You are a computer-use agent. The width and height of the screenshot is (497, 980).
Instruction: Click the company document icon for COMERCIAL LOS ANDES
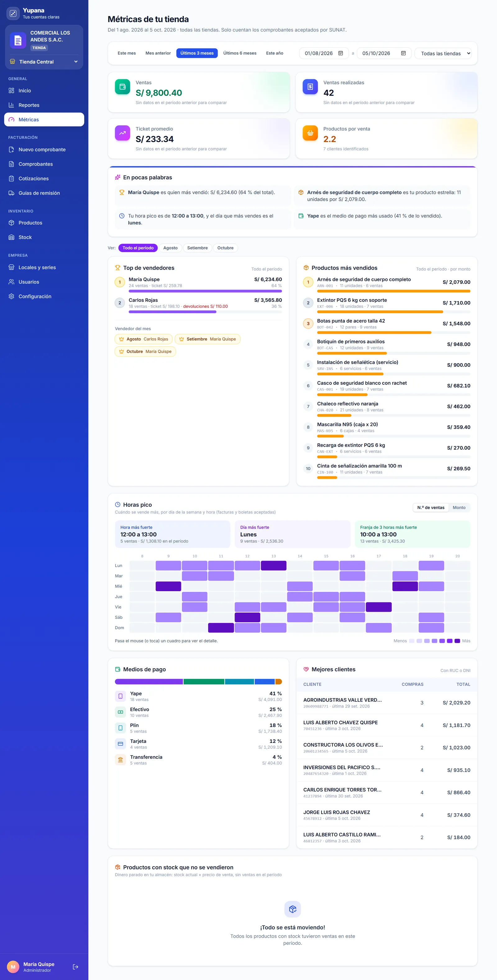pos(17,40)
